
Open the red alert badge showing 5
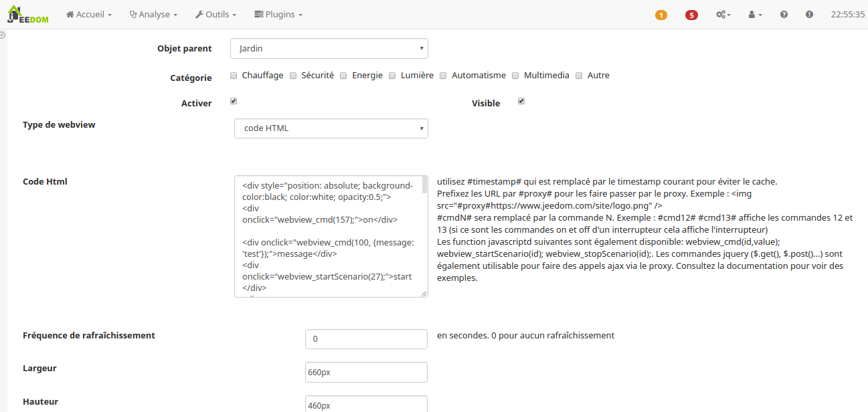tap(691, 15)
